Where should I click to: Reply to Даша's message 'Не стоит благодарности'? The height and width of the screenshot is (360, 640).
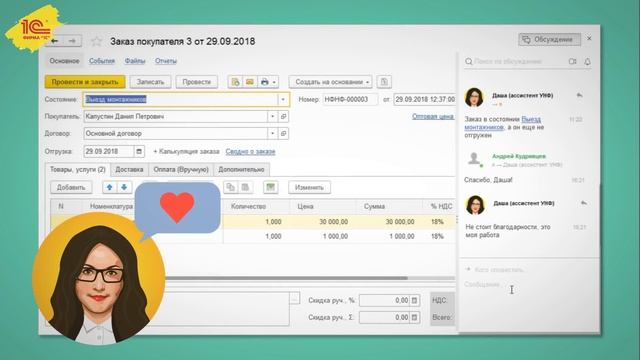pos(584,203)
